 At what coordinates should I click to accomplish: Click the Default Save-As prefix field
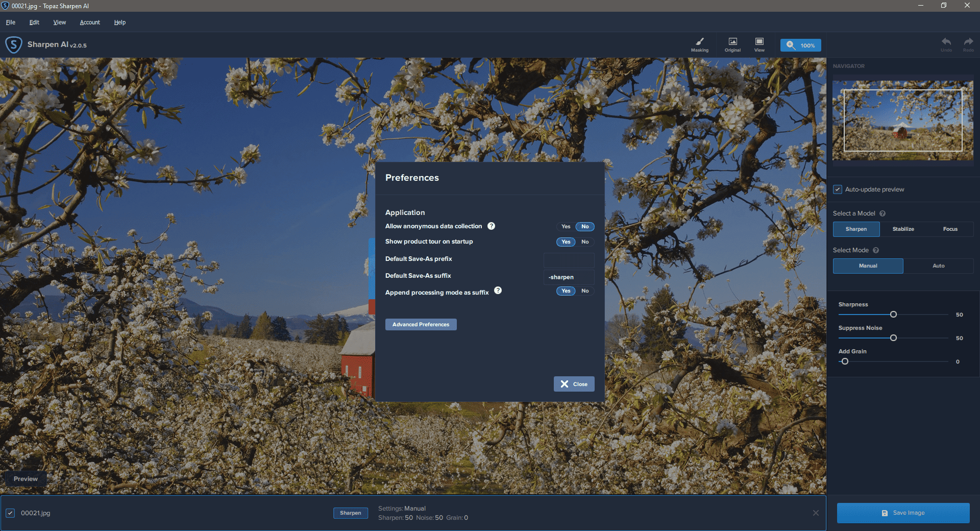[x=569, y=260]
